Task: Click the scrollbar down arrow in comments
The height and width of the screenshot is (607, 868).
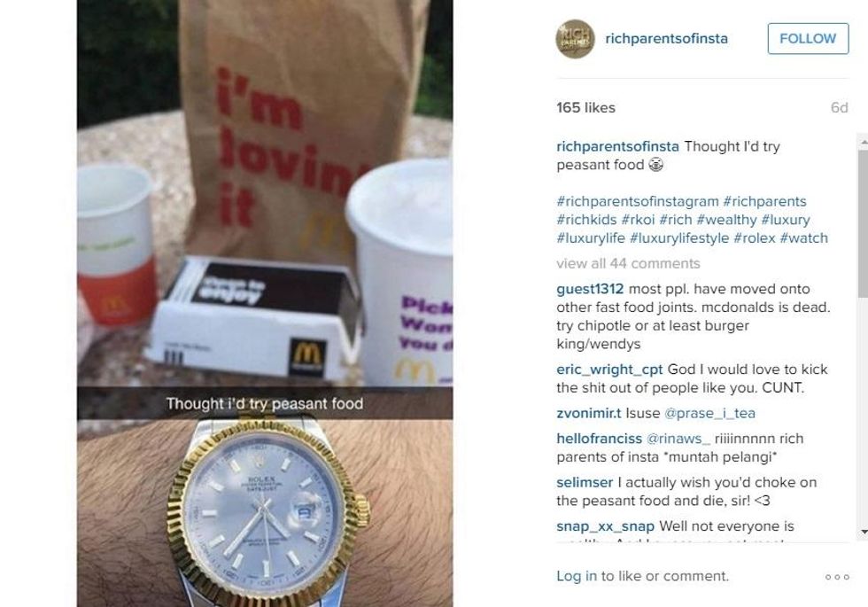Action: coord(863,533)
